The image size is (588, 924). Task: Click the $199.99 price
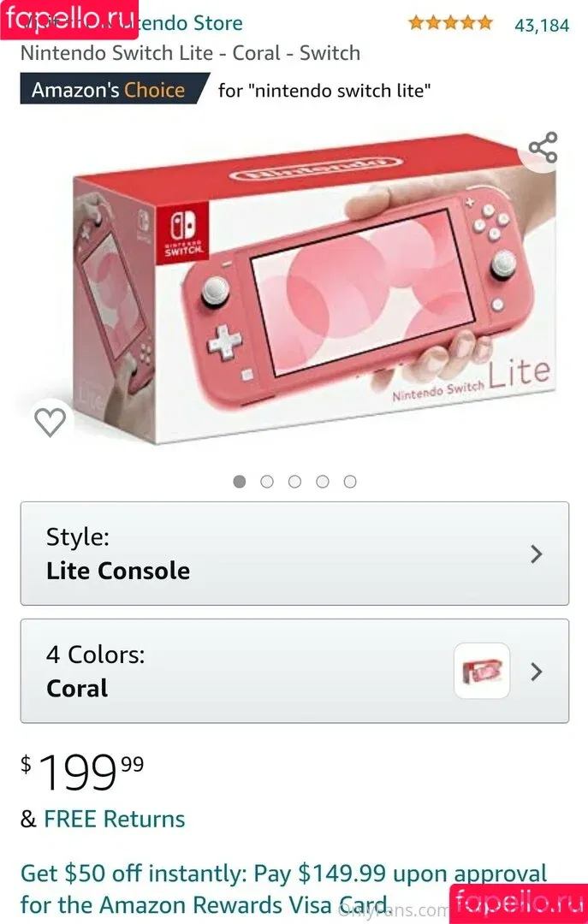click(x=82, y=771)
